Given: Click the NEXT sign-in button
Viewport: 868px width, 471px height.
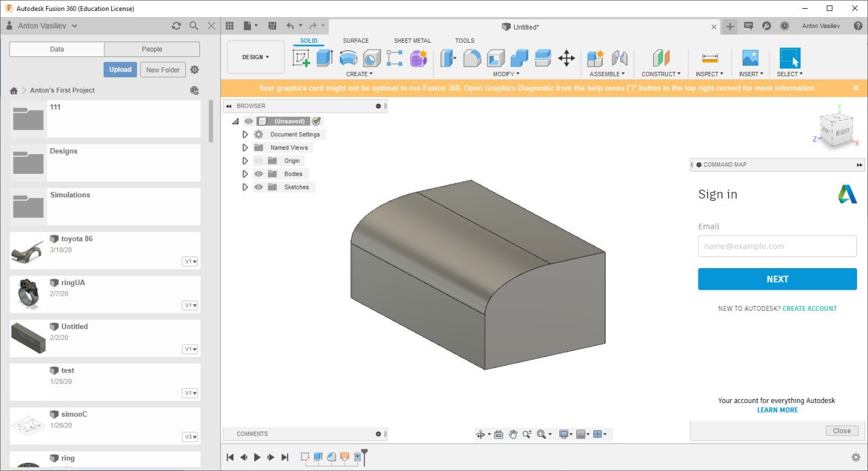Looking at the screenshot, I should (777, 279).
